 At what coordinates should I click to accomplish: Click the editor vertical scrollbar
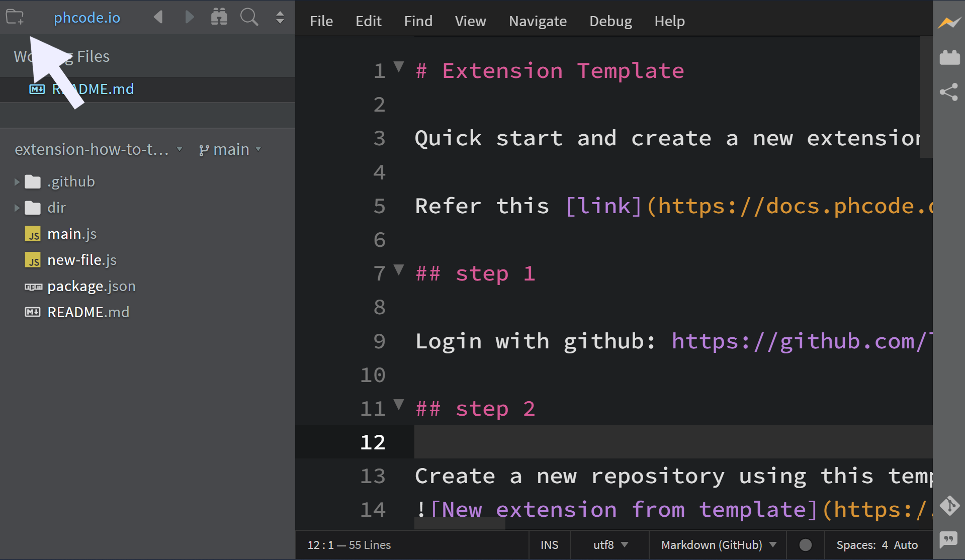click(x=926, y=97)
